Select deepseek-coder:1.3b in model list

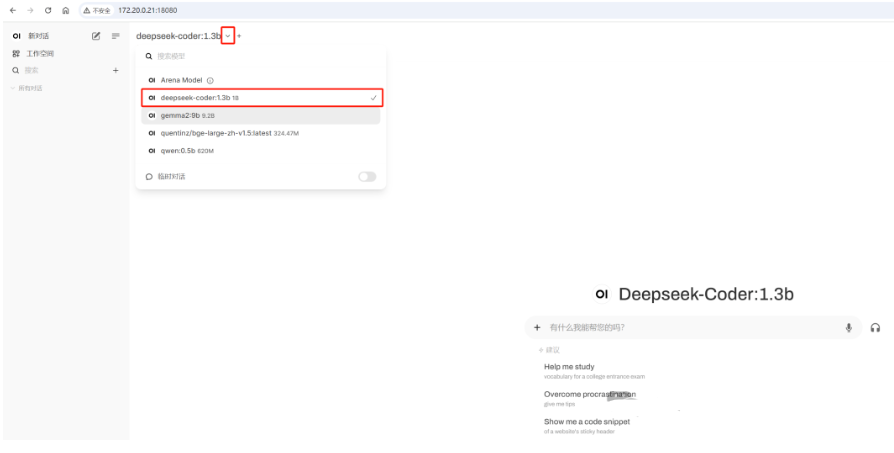point(261,98)
